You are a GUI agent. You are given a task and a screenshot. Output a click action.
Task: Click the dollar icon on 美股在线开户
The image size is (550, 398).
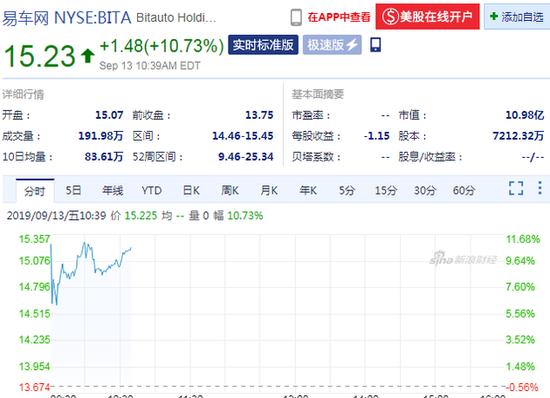tap(390, 16)
